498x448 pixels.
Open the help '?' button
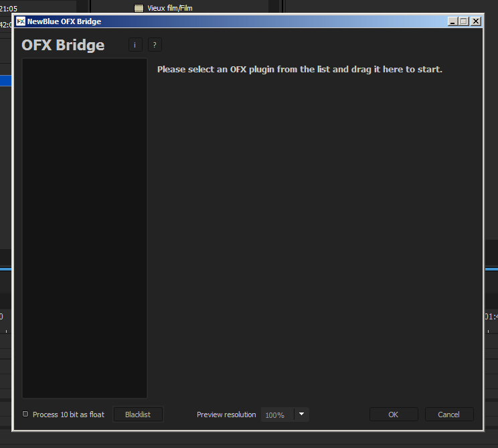pyautogui.click(x=155, y=45)
